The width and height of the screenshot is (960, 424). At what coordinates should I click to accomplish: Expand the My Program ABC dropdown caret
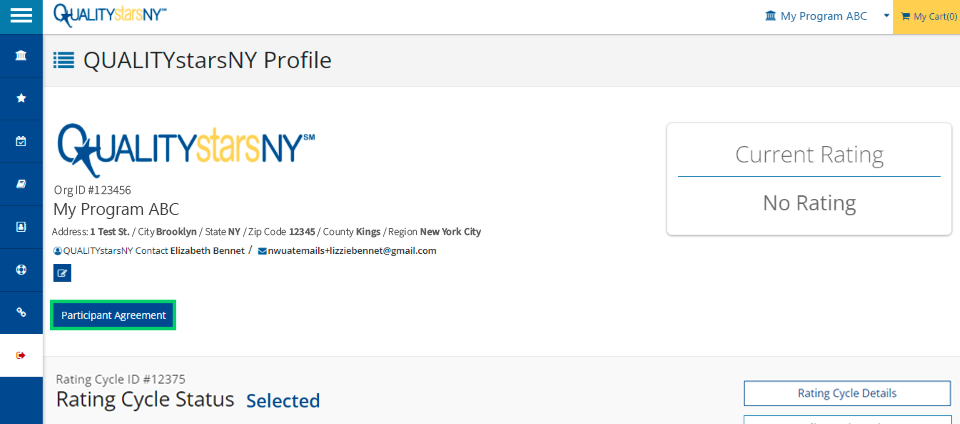pos(886,16)
